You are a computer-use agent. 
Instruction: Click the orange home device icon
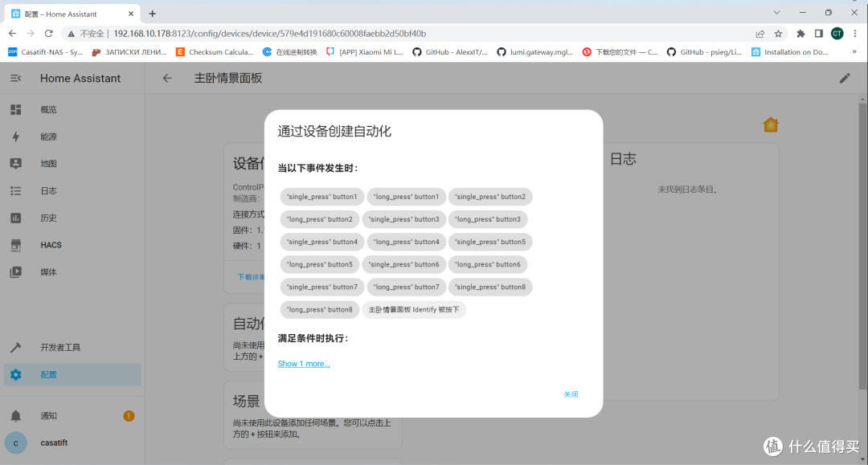click(x=771, y=125)
